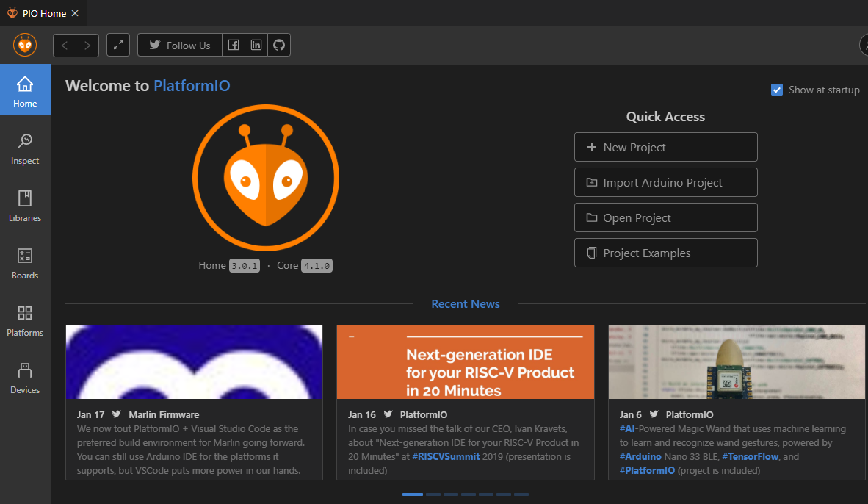Click the Twitter icon on Jan 17 post

[x=116, y=414]
